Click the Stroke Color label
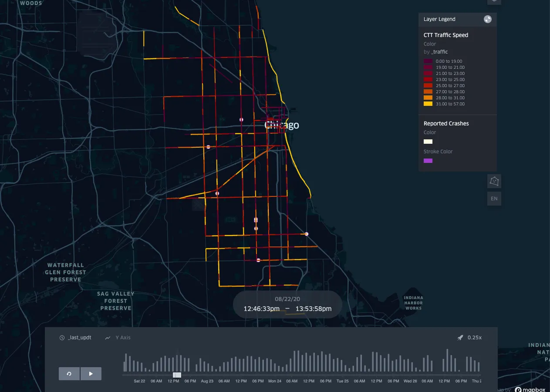The height and width of the screenshot is (392, 550). tap(438, 152)
